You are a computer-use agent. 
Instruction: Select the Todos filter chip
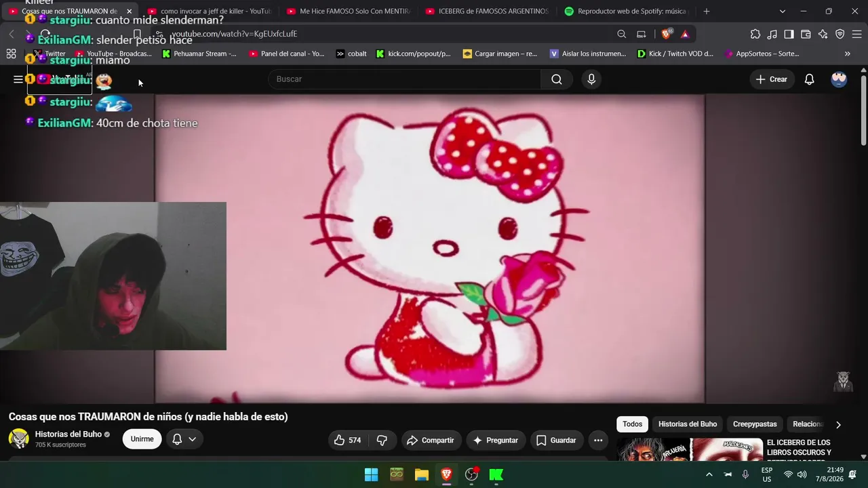click(x=632, y=424)
